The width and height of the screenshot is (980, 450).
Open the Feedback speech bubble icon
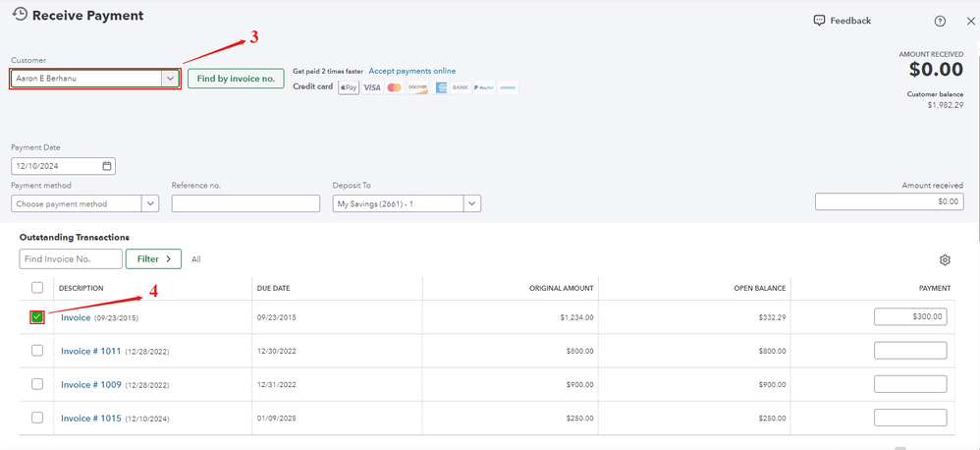(819, 21)
